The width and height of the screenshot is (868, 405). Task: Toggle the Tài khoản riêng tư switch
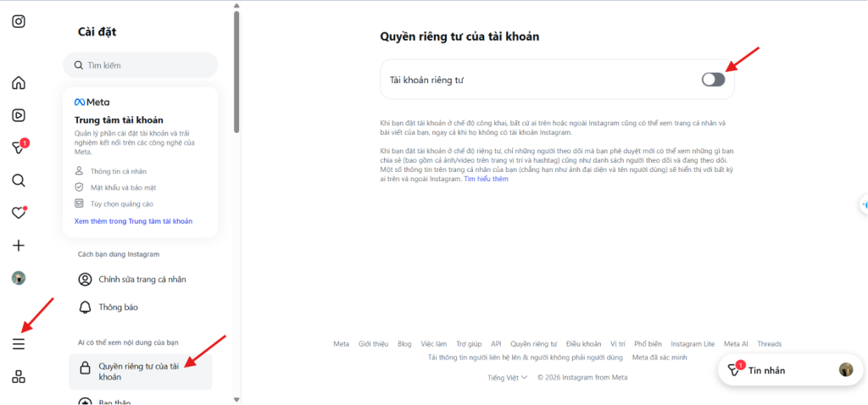[713, 80]
